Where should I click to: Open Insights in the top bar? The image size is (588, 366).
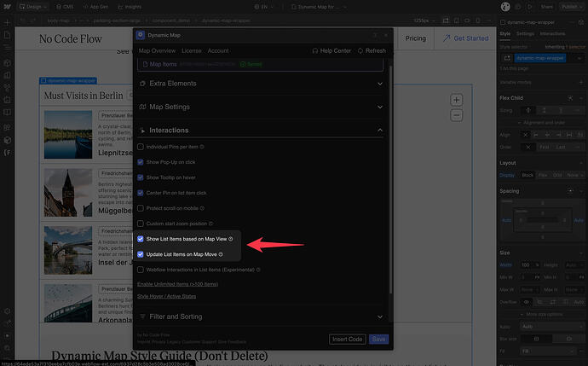tap(130, 7)
